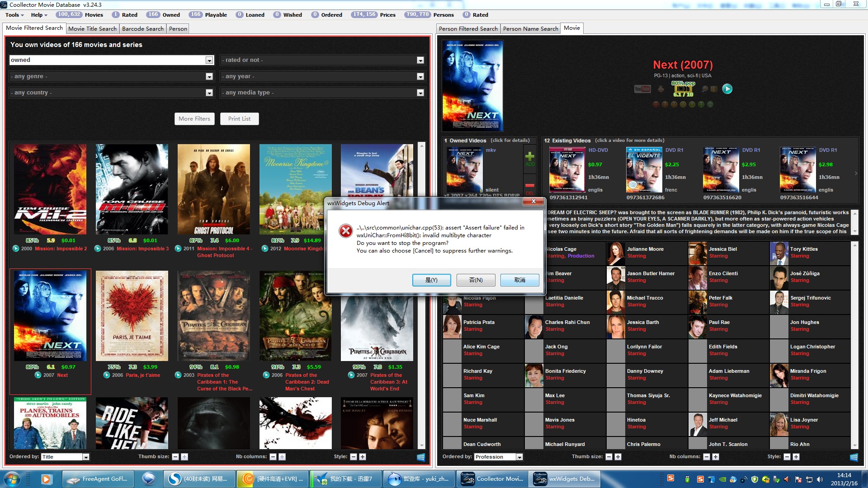The height and width of the screenshot is (488, 868).
Task: Decrease movie list Nb columns with minus
Action: (273, 457)
